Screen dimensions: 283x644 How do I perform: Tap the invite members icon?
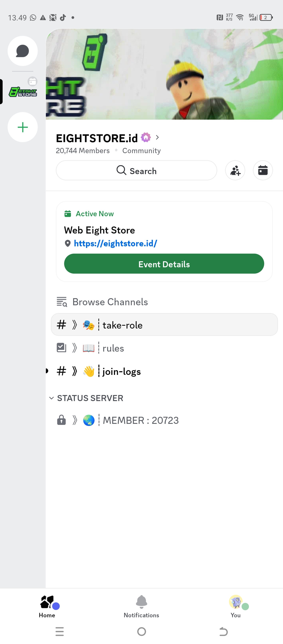pos(235,170)
